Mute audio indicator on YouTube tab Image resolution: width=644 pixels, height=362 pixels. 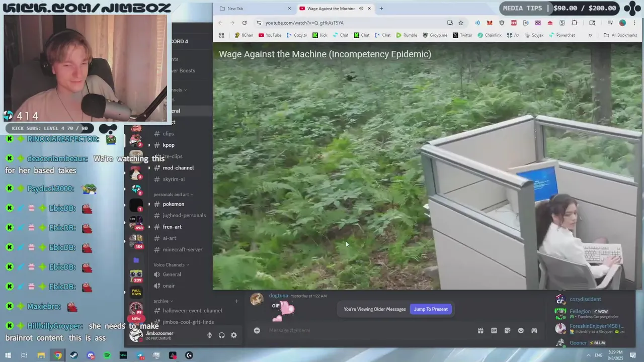pos(361,9)
